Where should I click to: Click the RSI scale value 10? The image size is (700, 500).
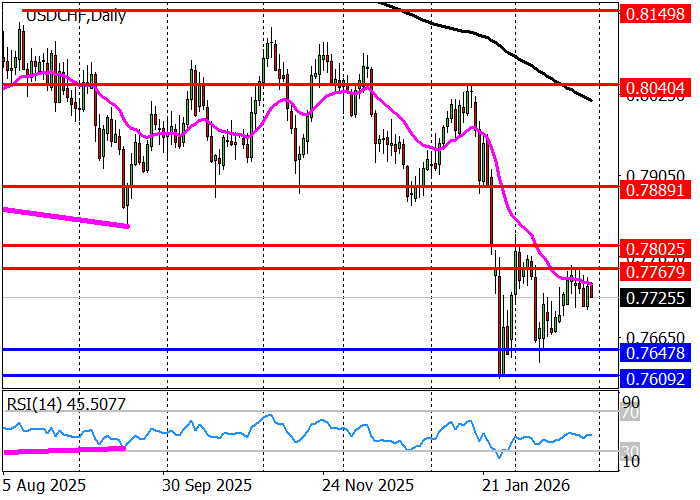click(x=631, y=462)
